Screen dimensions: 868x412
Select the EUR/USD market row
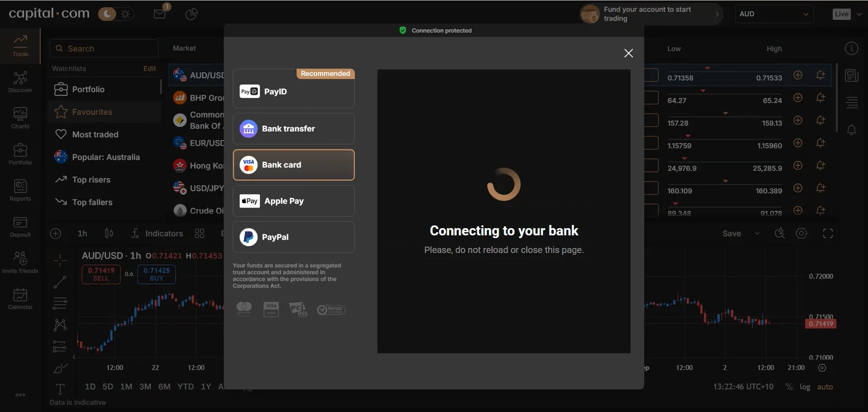click(x=196, y=143)
